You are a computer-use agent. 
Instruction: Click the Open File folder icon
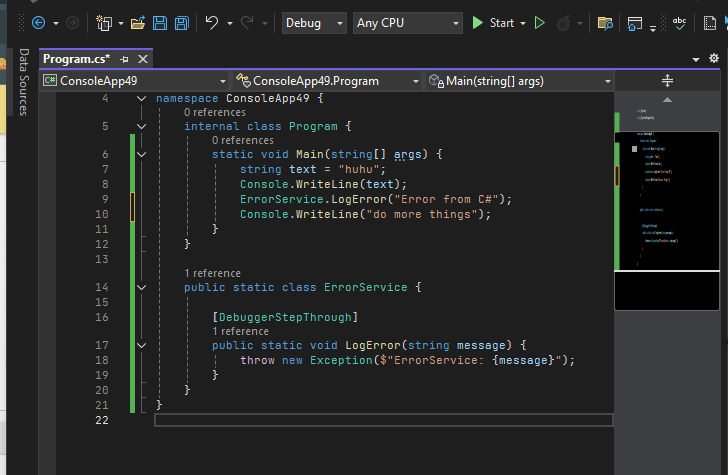[138, 23]
